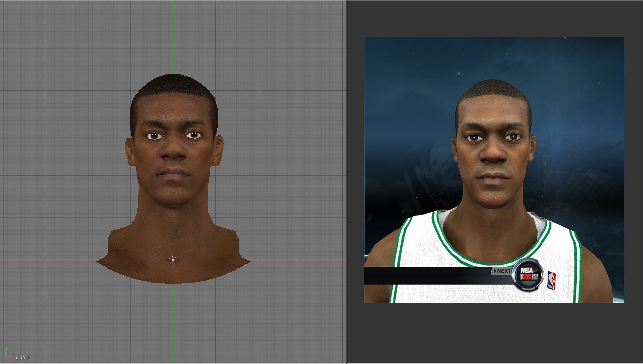Image resolution: width=643 pixels, height=364 pixels.
Task: Click the 3D model's right-side eye
Action: point(194,135)
